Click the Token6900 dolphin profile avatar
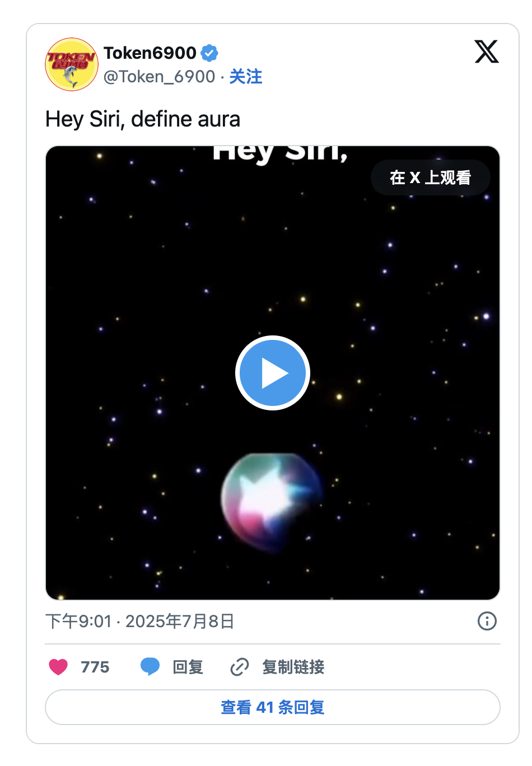The height and width of the screenshot is (766, 532). click(x=72, y=64)
